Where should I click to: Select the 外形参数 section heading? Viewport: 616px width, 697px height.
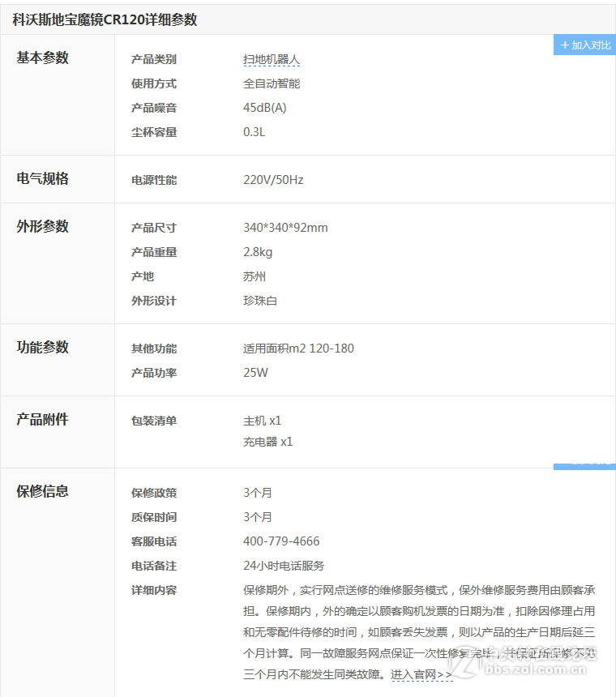point(43,226)
